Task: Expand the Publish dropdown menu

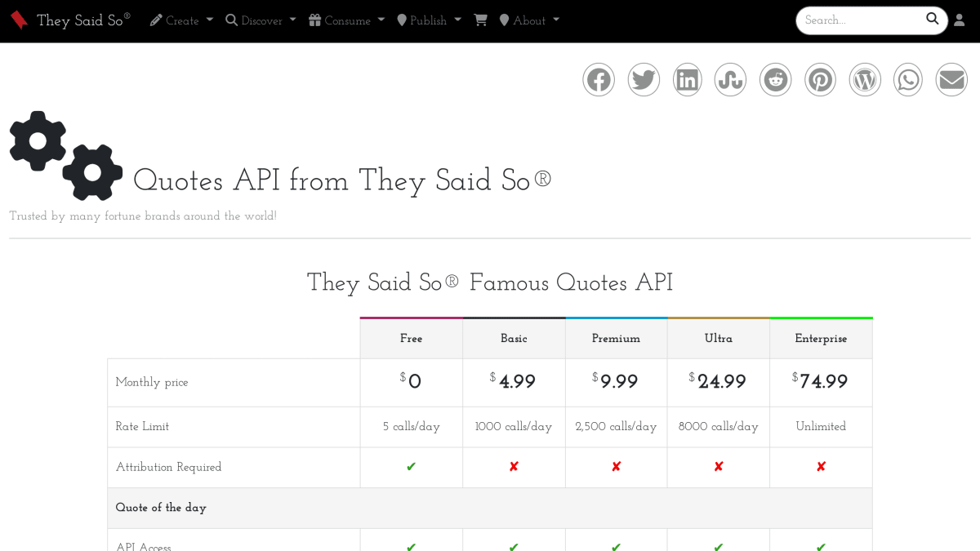Action: coord(429,20)
